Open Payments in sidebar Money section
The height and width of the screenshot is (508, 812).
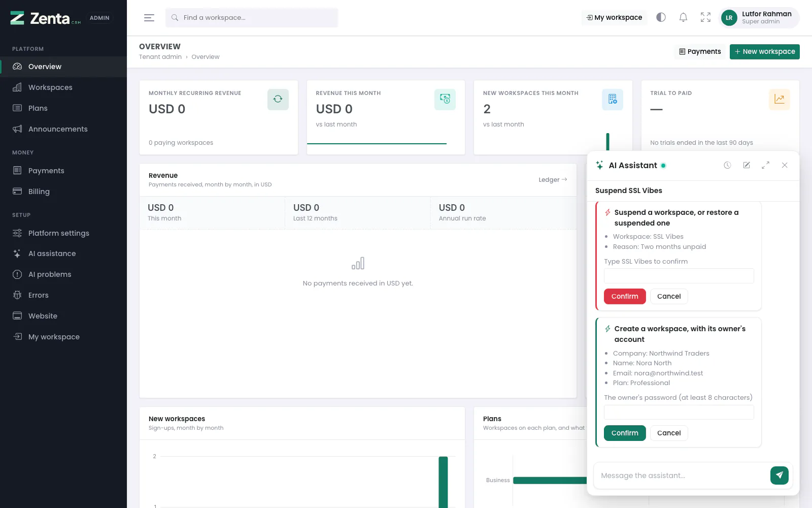click(63, 171)
